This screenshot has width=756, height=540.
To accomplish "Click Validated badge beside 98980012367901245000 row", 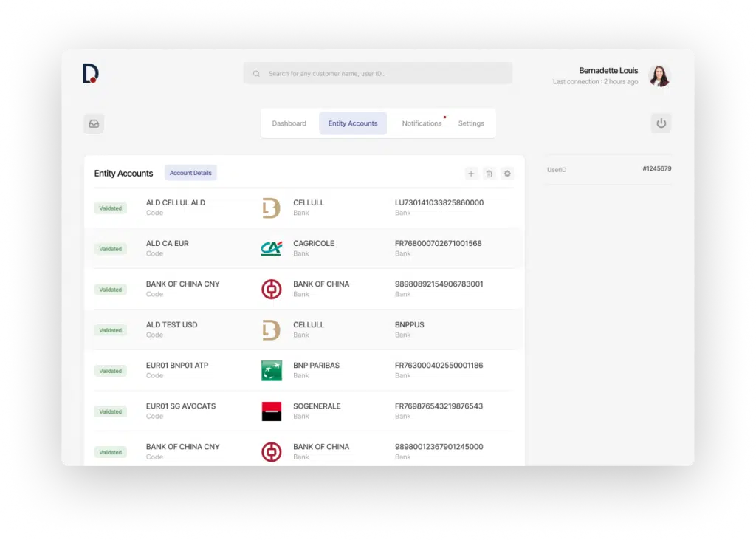I will 111,453.
